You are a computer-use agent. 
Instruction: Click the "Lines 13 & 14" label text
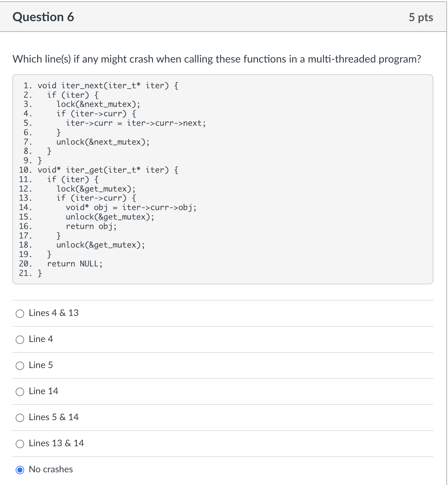(56, 443)
